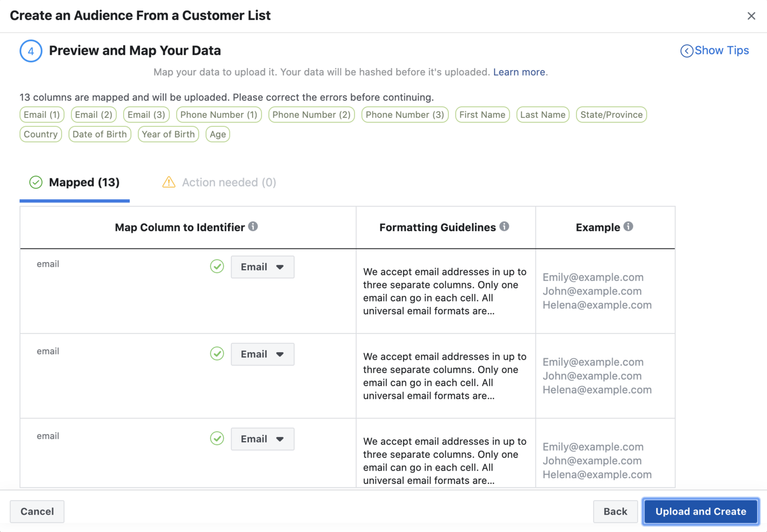
Task: Click first row's Emily@example.com example
Action: click(x=593, y=277)
